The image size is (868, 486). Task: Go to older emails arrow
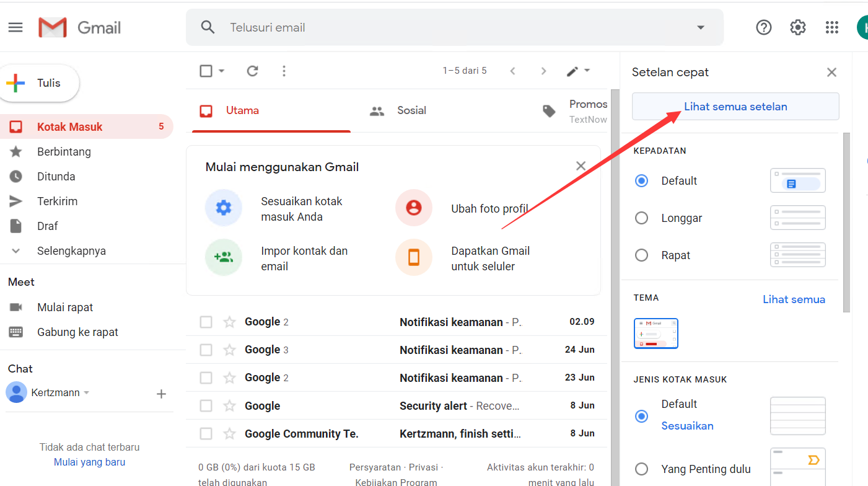(x=543, y=71)
